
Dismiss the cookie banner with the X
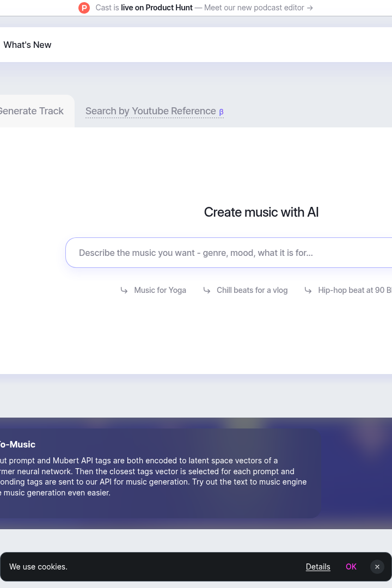pos(377,567)
